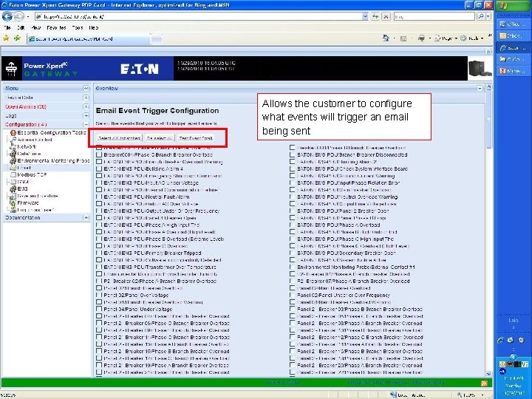Stop page loading with the red X icon
The width and height of the screenshot is (532, 399).
(x=386, y=16)
